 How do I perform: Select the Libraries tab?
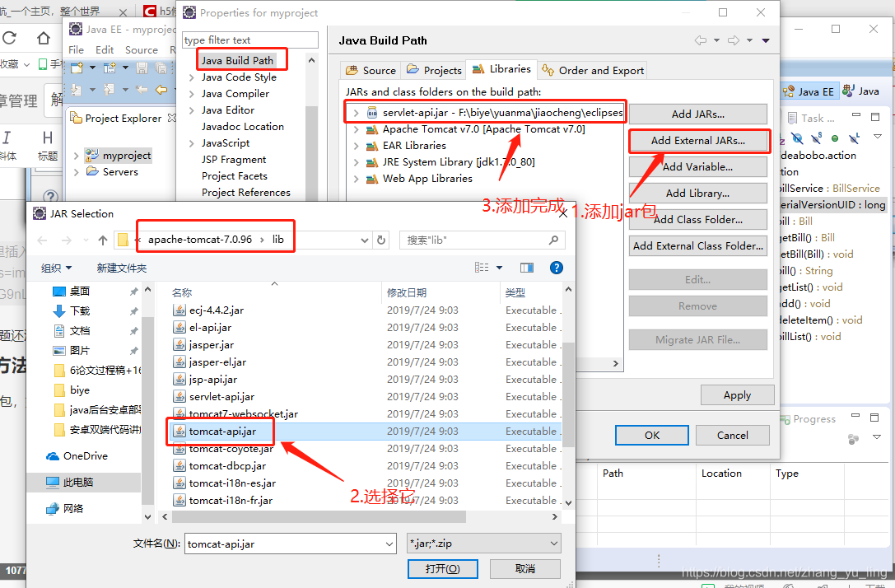pos(501,69)
